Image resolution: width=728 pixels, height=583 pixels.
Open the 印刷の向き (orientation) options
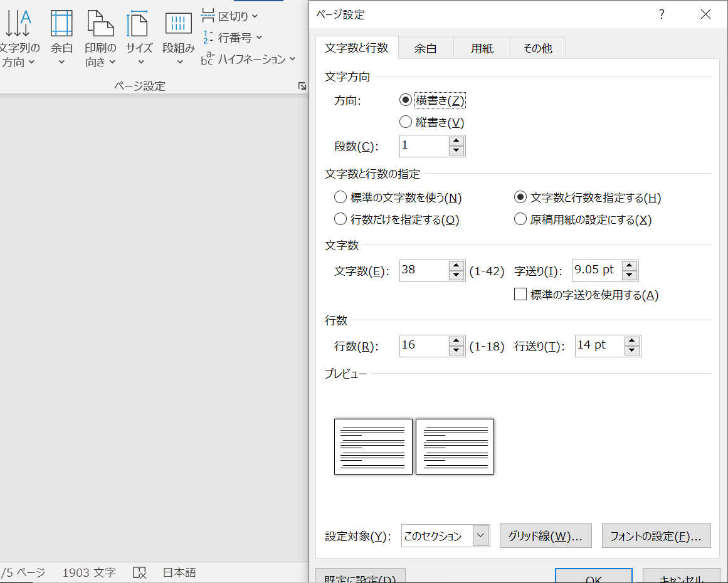100,38
